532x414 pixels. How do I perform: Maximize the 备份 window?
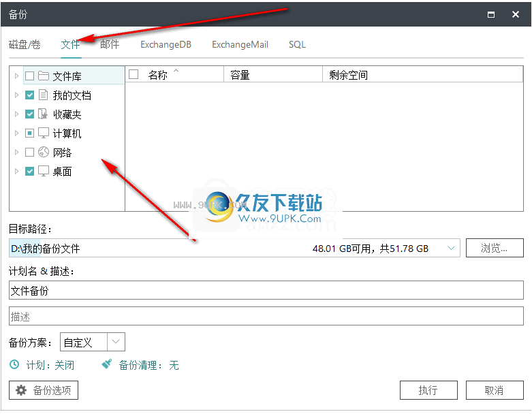[491, 14]
